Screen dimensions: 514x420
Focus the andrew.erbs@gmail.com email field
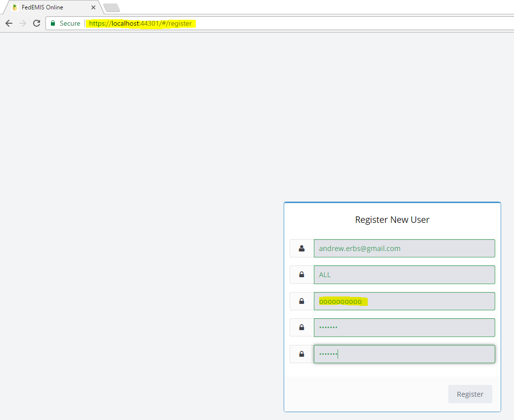click(404, 249)
